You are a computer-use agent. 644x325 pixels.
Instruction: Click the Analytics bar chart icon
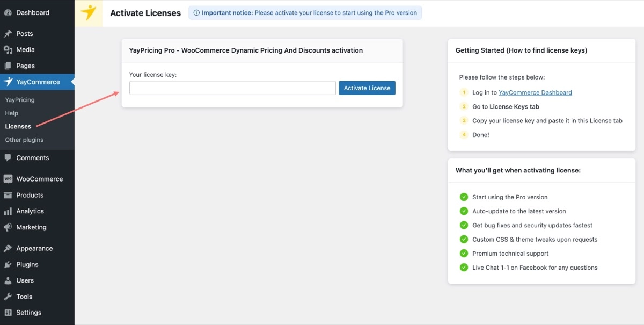8,212
